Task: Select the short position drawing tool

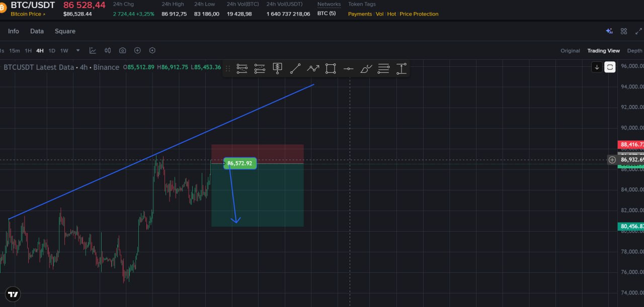Action: pyautogui.click(x=260, y=69)
